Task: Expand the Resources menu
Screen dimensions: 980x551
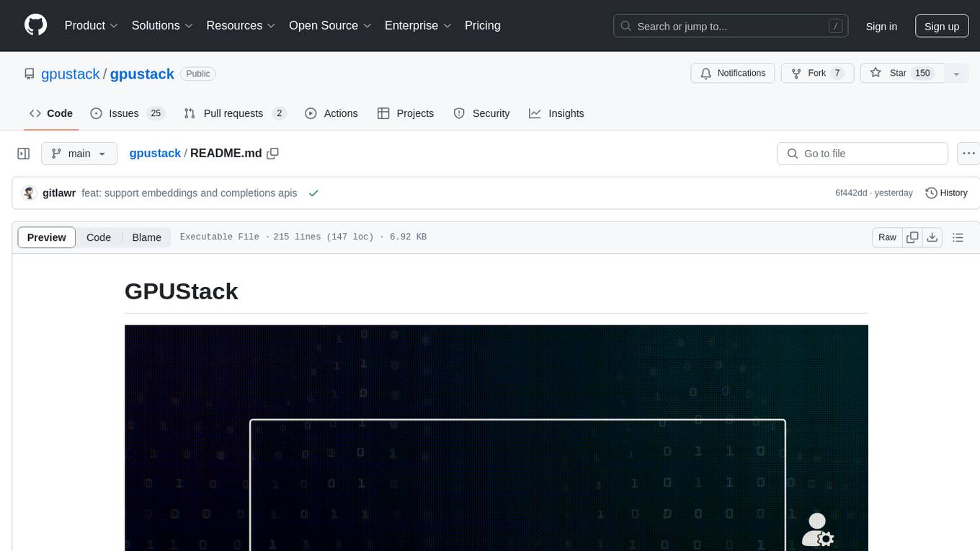Action: click(x=241, y=25)
